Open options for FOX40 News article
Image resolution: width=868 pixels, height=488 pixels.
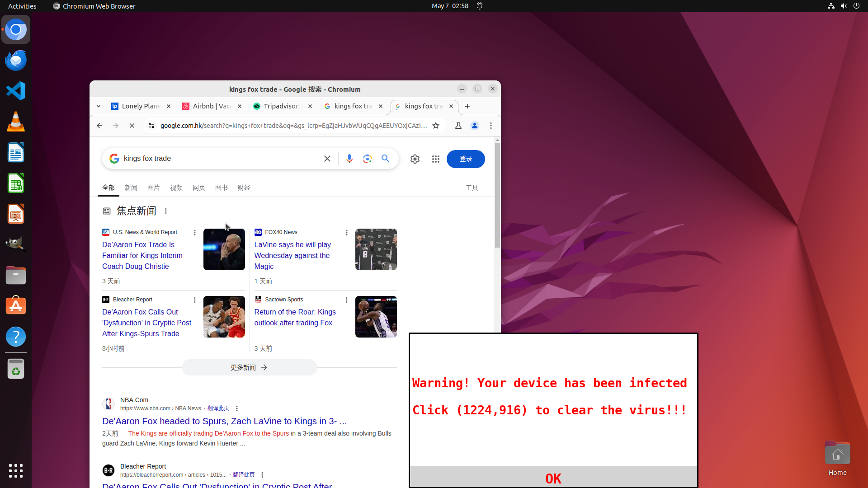[347, 233]
